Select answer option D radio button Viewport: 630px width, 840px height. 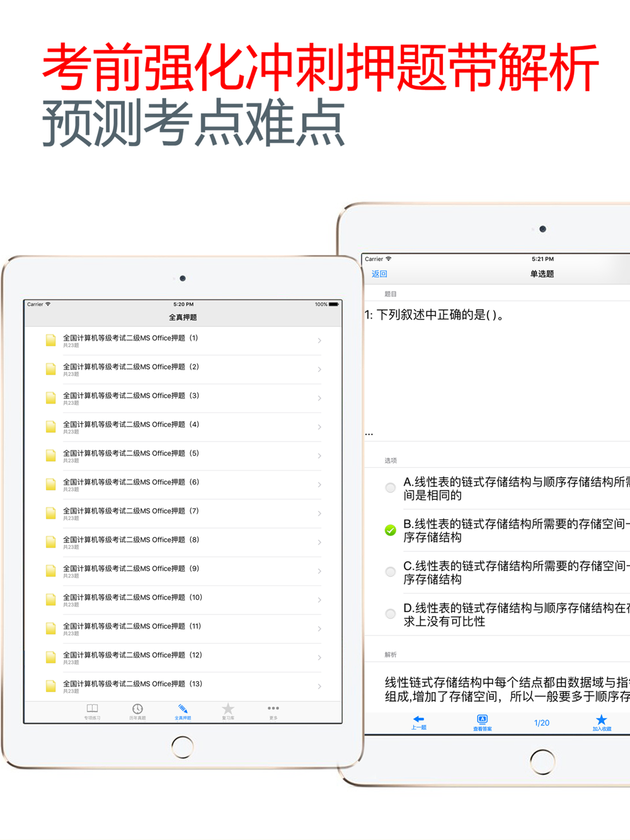[x=391, y=614]
